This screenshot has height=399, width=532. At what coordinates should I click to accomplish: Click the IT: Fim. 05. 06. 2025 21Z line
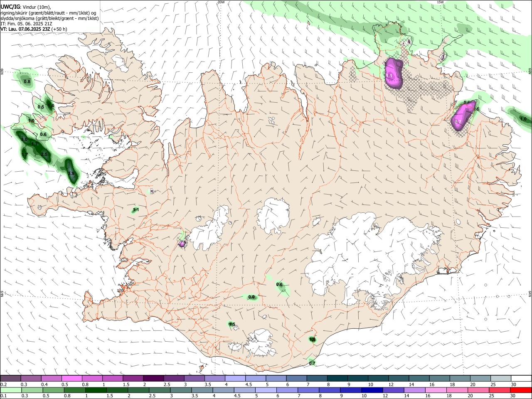pos(26,24)
